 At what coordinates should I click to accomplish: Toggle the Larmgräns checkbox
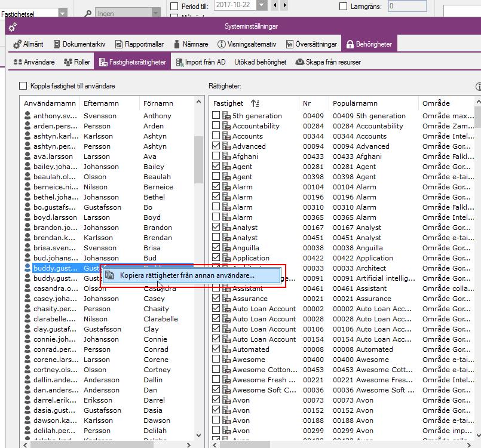343,6
